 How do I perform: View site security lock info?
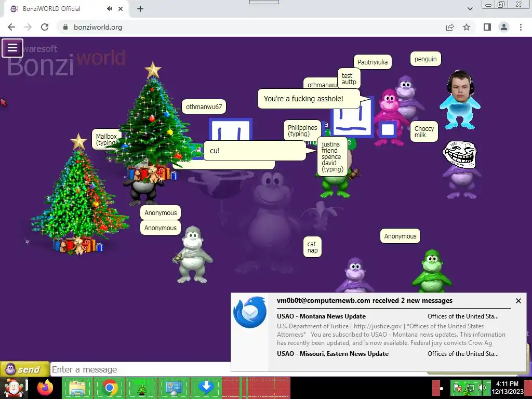[65, 27]
